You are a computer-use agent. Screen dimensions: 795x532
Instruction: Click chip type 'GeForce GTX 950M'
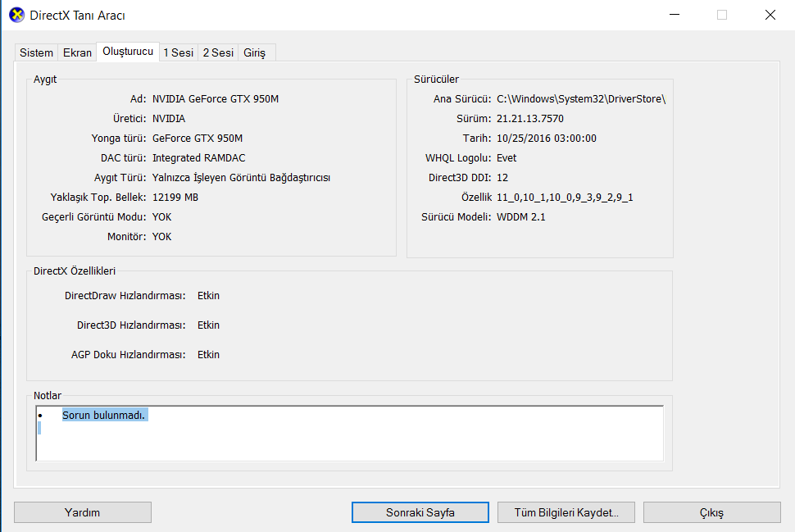pyautogui.click(x=198, y=139)
